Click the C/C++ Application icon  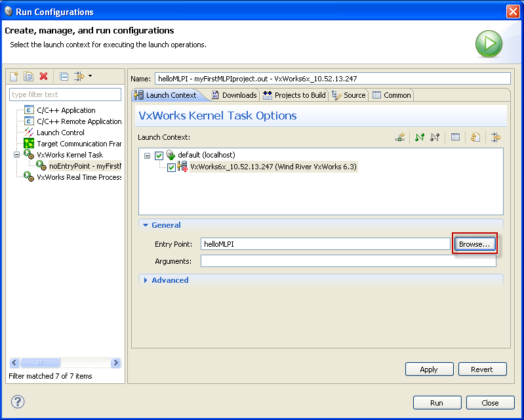pyautogui.click(x=29, y=110)
